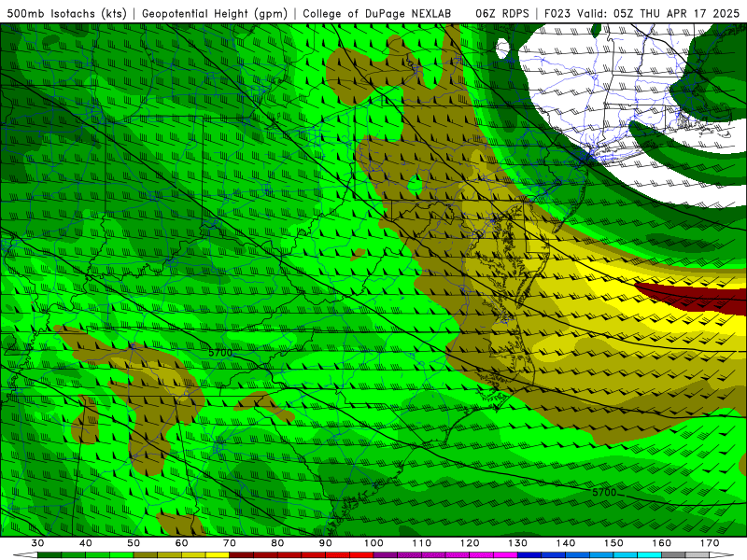
Task: Select the dark blue 130–135 kt legend swatch
Action: (x=529, y=555)
